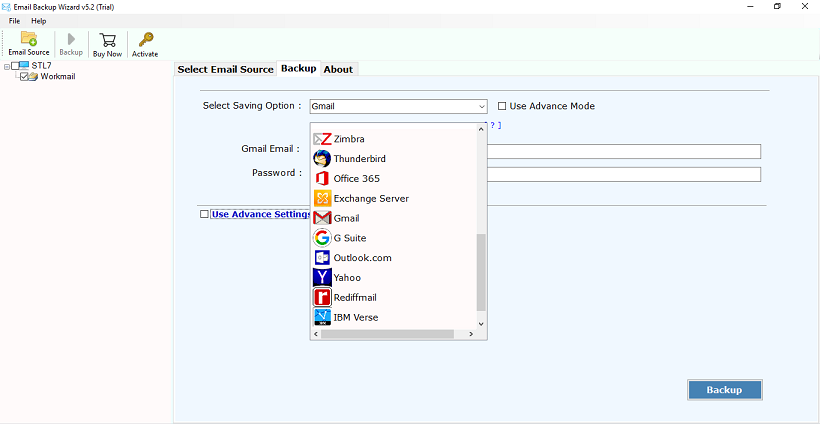Open the Select Saving Option dropdown
Viewport: 821px width, 424px height.
pos(398,106)
